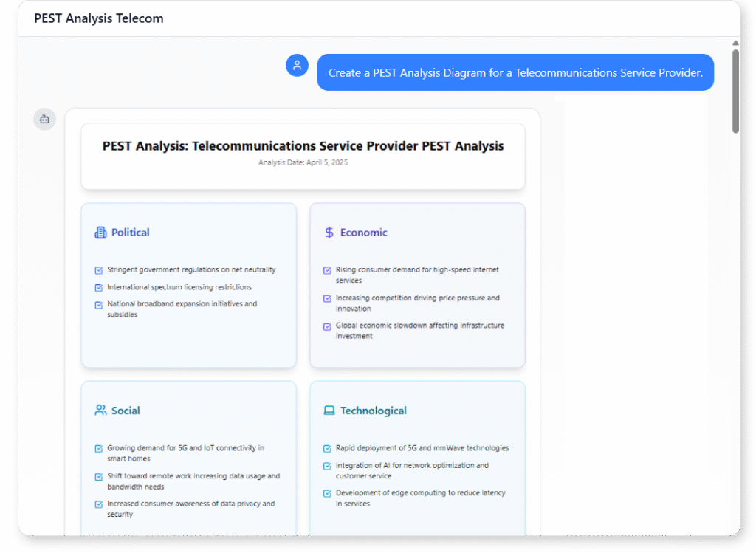This screenshot has height=553, width=756.
Task: Toggle checkbox for 5G and IoT connectivity
Action: tap(99, 448)
